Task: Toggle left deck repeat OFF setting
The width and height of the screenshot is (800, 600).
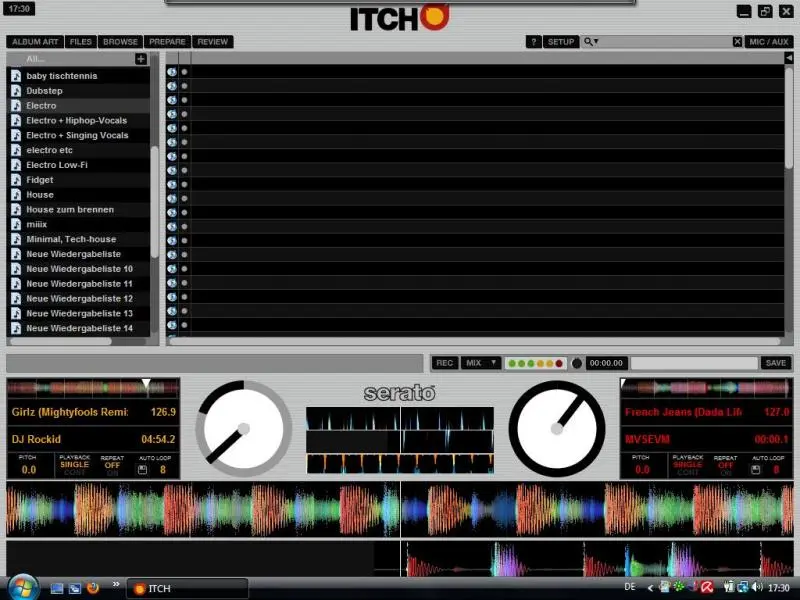Action: click(111, 465)
